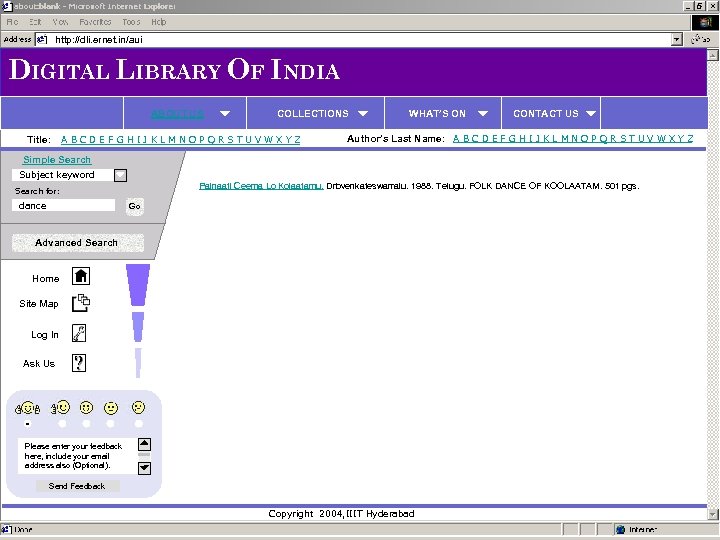
Task: Click the sad smiley face icon
Action: pyautogui.click(x=138, y=407)
